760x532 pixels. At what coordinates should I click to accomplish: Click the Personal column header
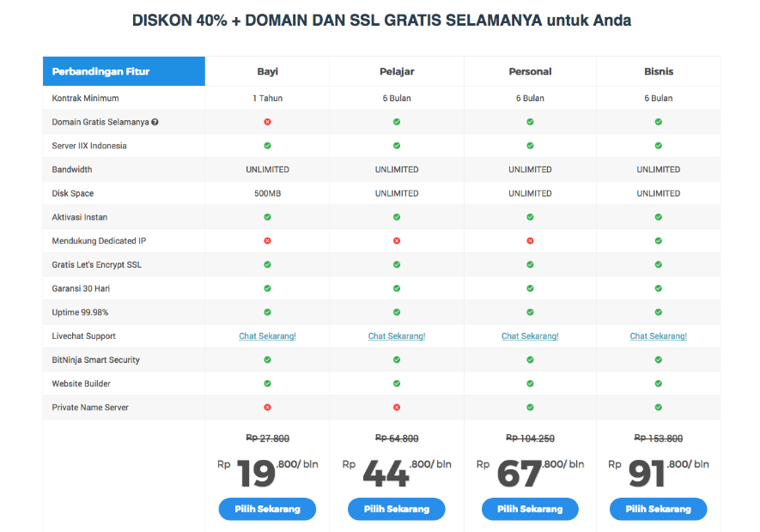click(x=530, y=71)
